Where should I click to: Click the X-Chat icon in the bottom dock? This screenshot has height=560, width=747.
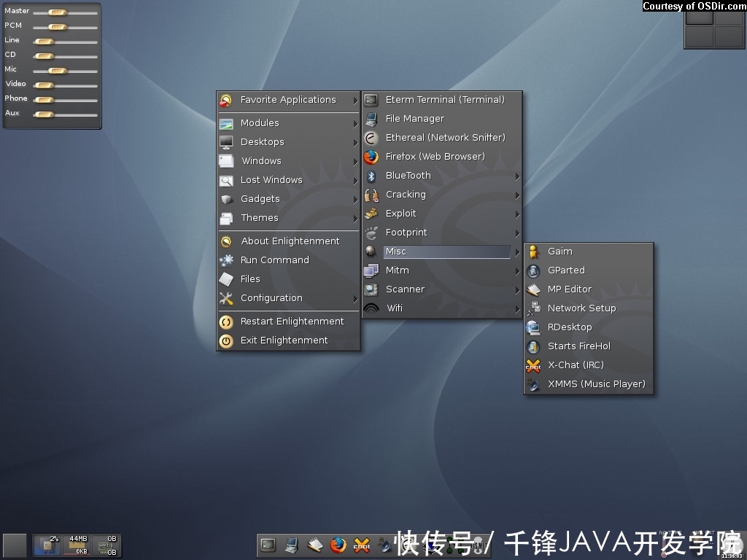click(x=362, y=545)
